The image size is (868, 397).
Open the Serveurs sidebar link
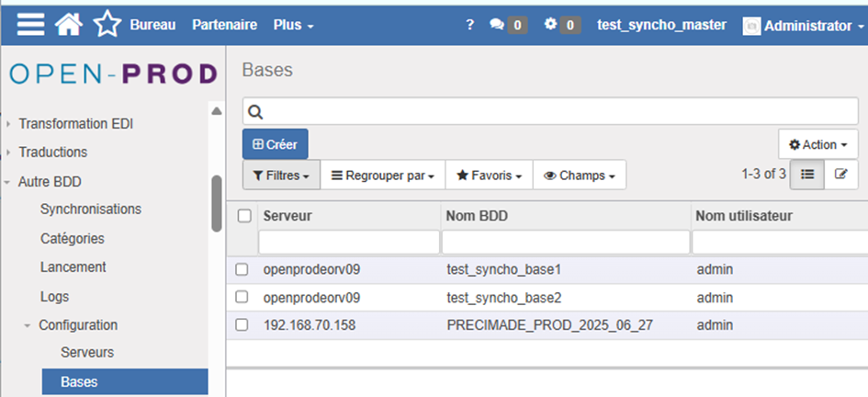(87, 352)
